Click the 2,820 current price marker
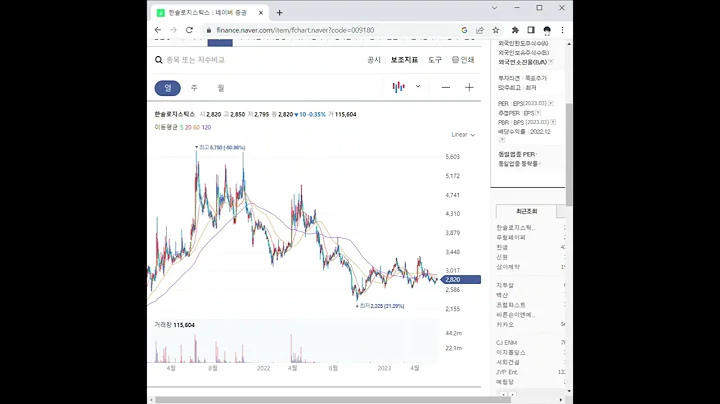This screenshot has width=720, height=404. (x=461, y=279)
